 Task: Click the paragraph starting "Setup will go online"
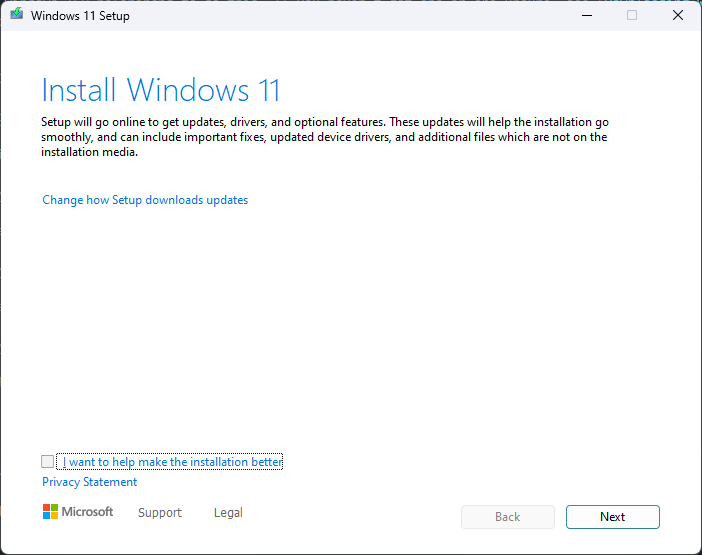pos(325,137)
